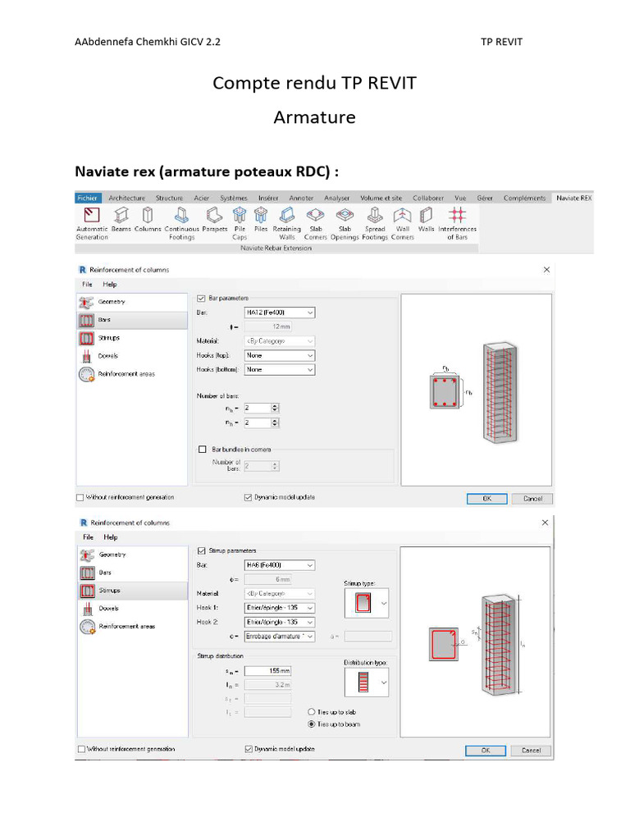Open the Wall Corners tool
This screenshot has width=630, height=840.
pyautogui.click(x=402, y=223)
